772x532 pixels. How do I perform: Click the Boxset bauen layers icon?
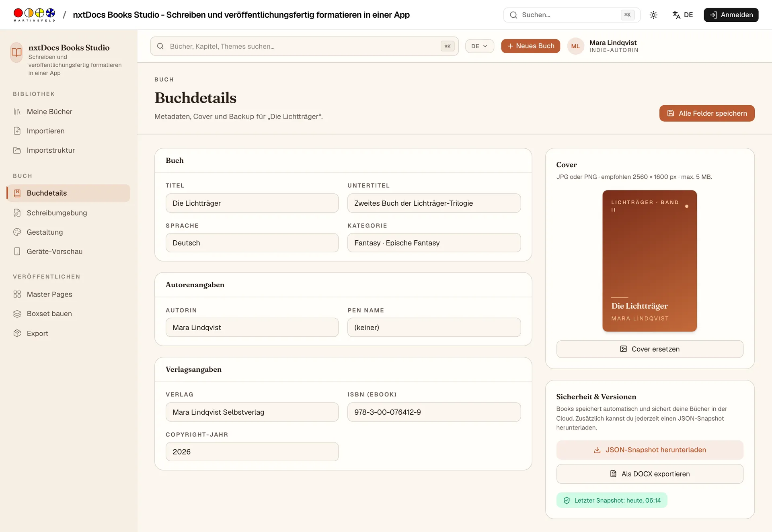pyautogui.click(x=17, y=314)
